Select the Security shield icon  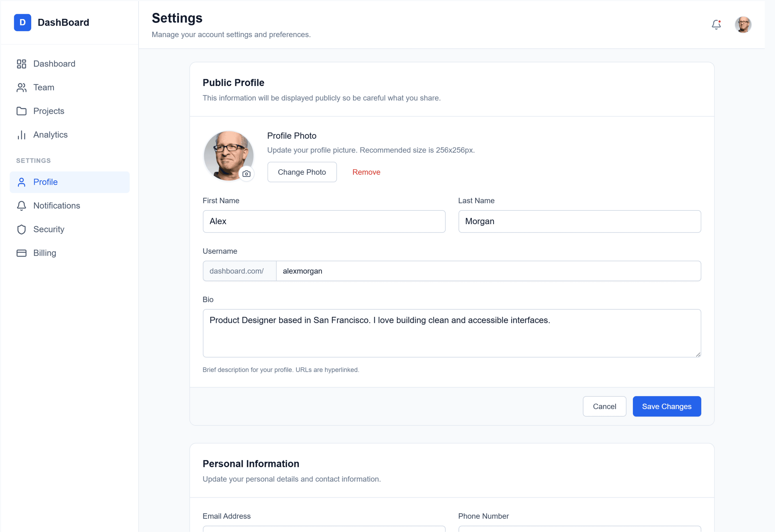(x=21, y=229)
